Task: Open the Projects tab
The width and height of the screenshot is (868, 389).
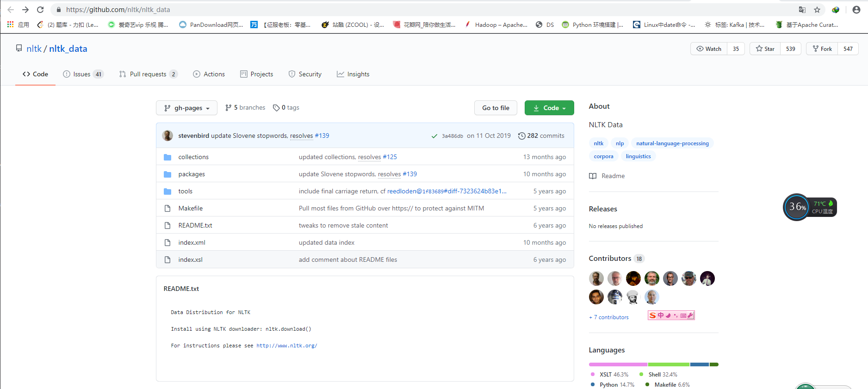Action: (x=257, y=74)
